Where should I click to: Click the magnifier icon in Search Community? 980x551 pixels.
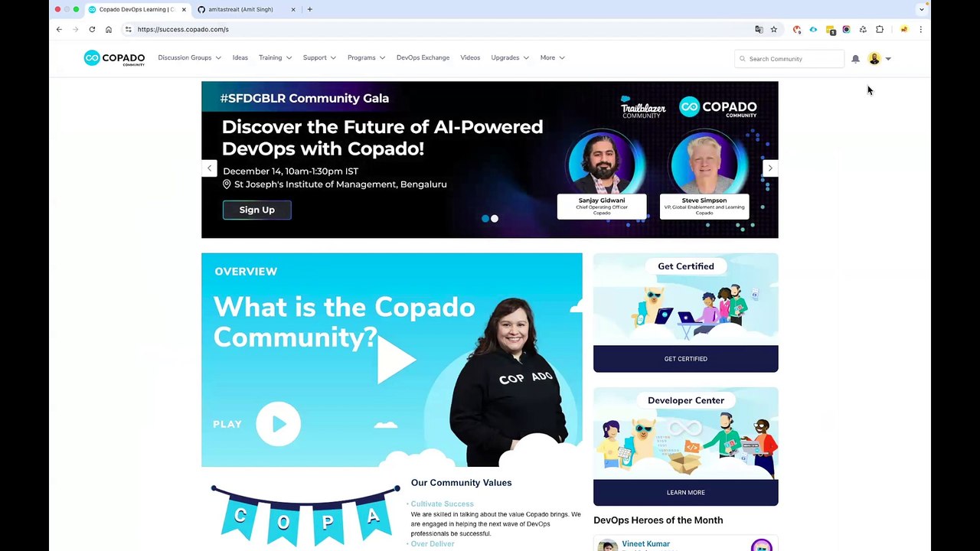pos(742,59)
